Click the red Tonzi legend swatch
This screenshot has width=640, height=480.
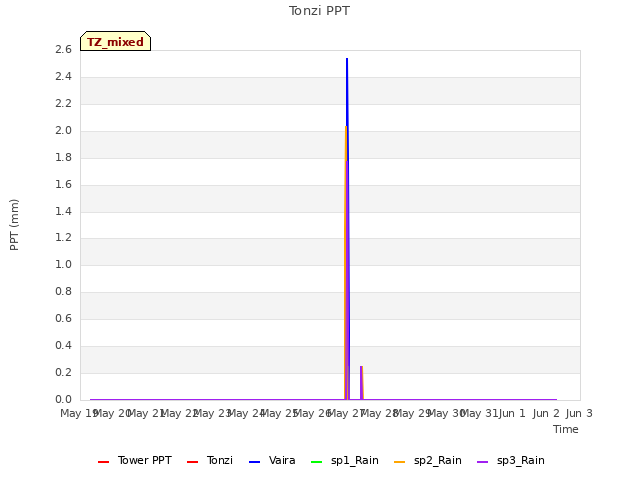(x=192, y=462)
